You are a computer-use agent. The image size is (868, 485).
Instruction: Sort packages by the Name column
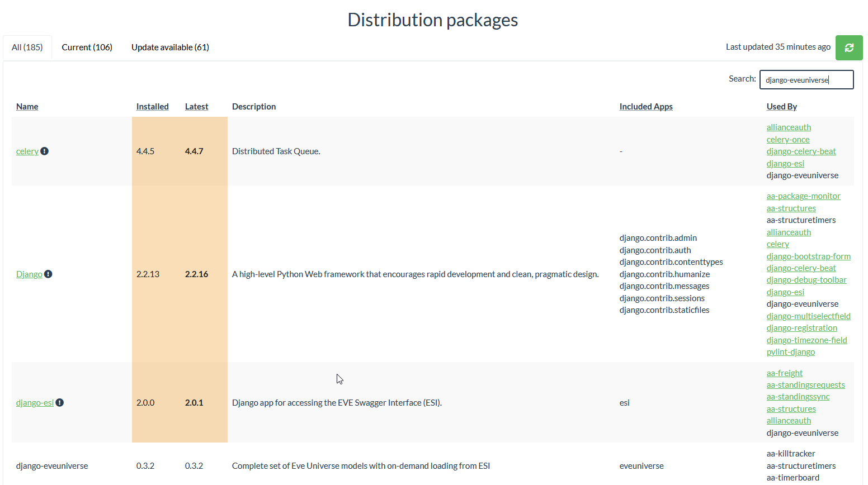[27, 106]
